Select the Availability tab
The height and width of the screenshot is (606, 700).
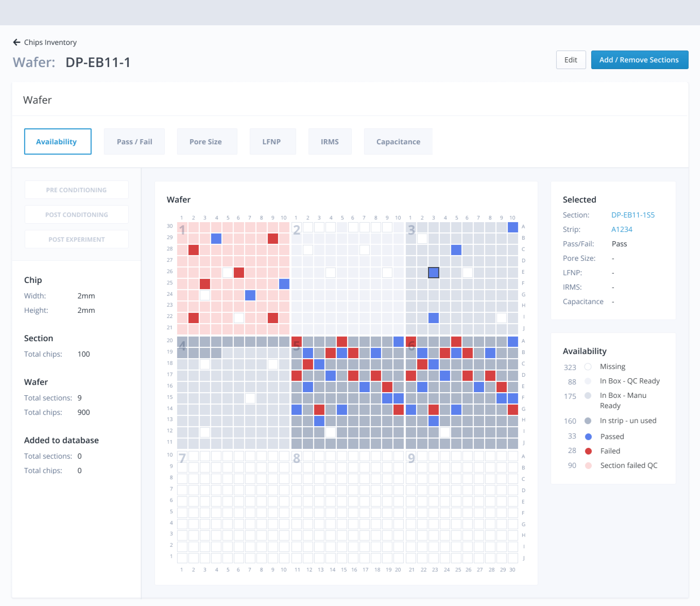pos(58,142)
